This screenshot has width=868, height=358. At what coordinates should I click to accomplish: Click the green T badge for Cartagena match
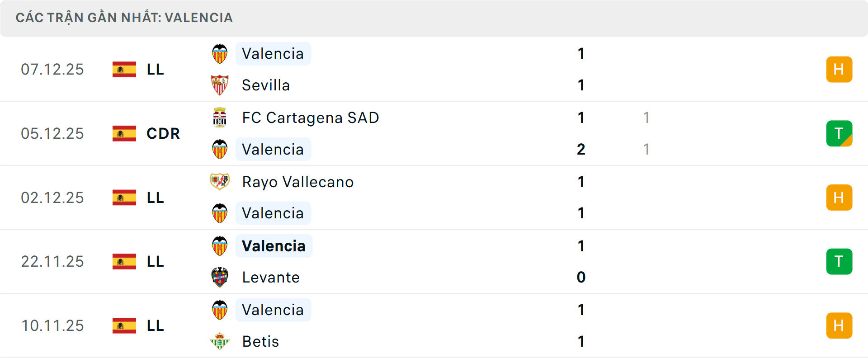click(839, 133)
